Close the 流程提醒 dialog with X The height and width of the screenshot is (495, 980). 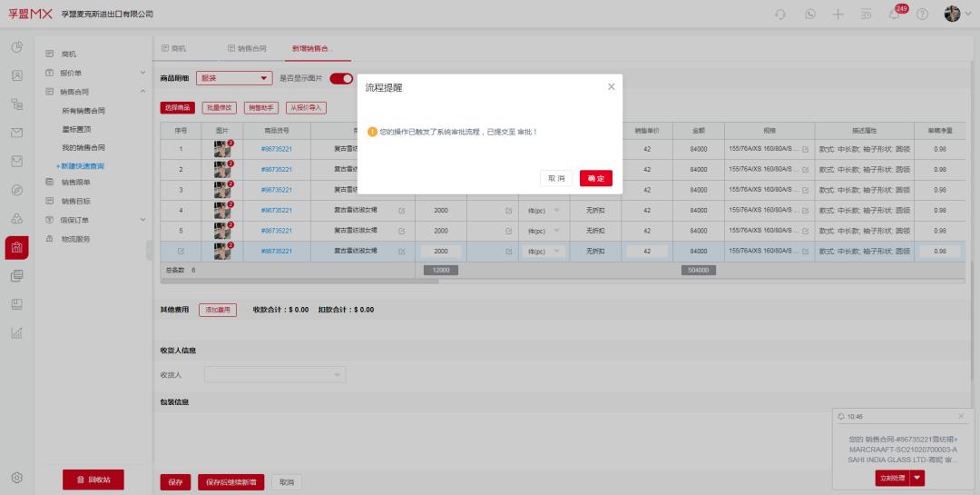point(611,86)
